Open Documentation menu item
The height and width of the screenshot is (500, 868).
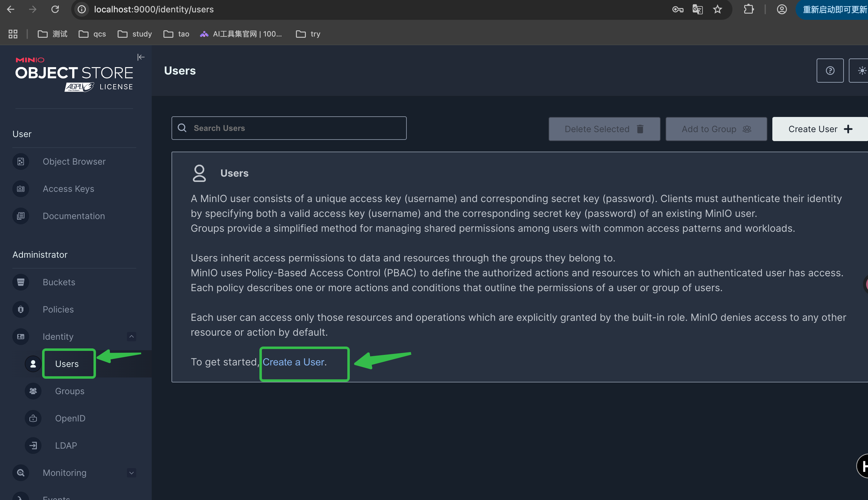(73, 216)
